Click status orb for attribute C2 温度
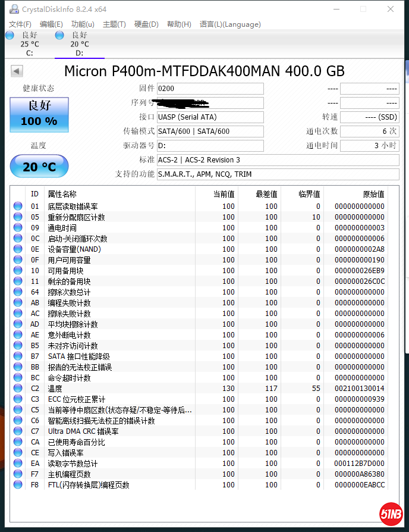 pyautogui.click(x=18, y=389)
